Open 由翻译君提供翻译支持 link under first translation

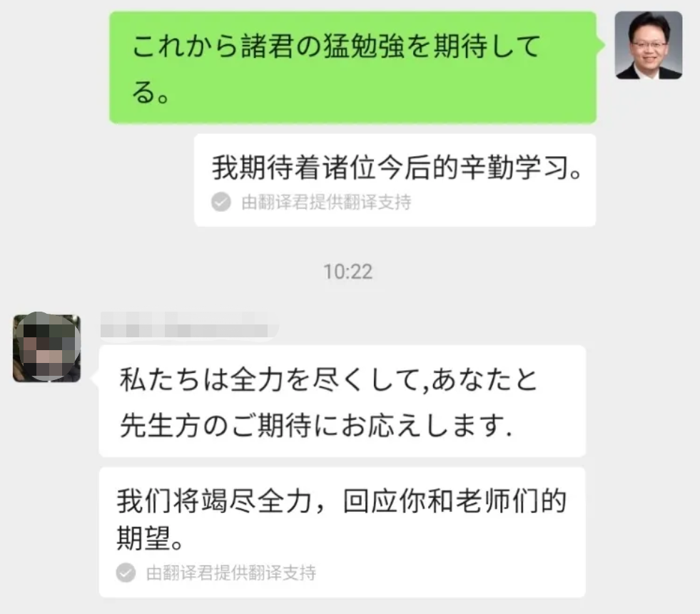point(326,202)
